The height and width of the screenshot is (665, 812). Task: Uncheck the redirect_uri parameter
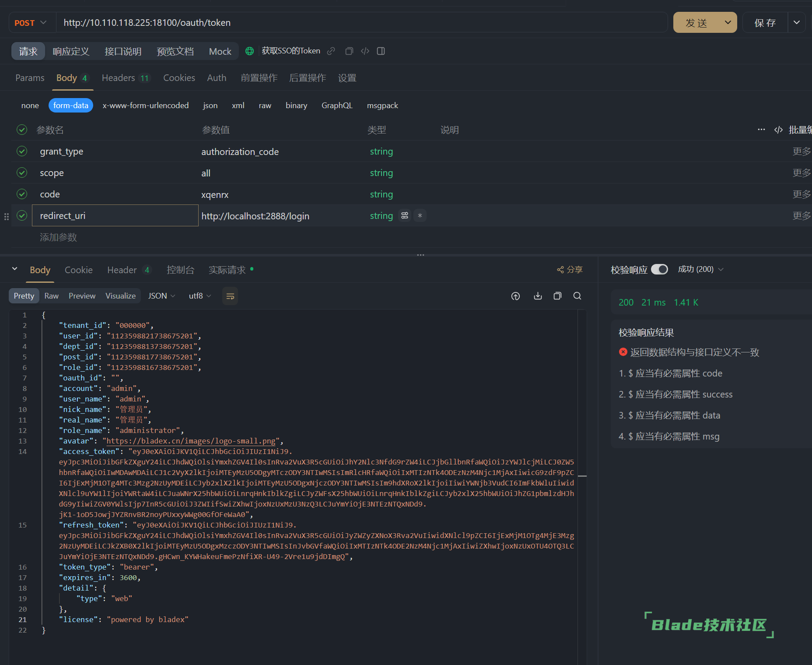[x=22, y=215]
